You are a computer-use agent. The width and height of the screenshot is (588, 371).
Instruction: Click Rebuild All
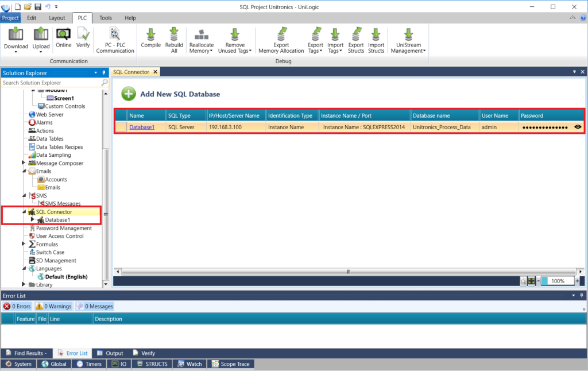pos(174,40)
